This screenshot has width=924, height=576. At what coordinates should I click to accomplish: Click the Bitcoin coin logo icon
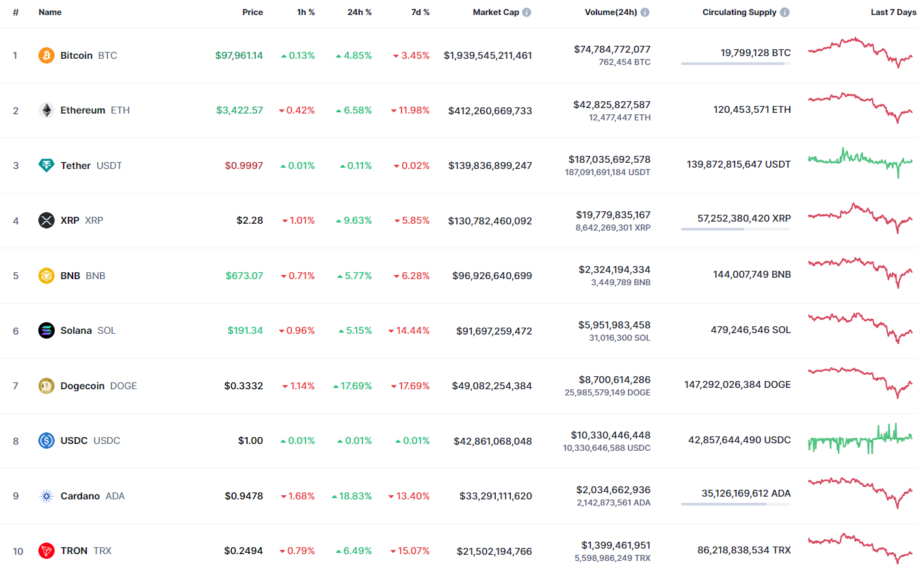[47, 55]
